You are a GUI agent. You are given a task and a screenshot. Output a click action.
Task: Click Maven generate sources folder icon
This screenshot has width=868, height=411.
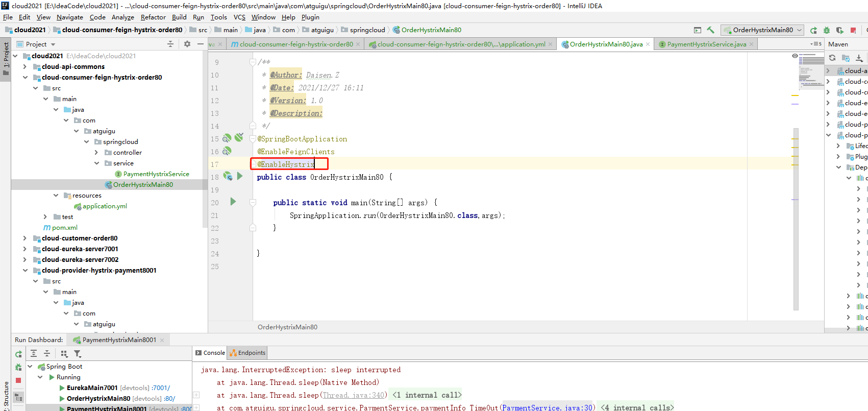click(x=846, y=58)
